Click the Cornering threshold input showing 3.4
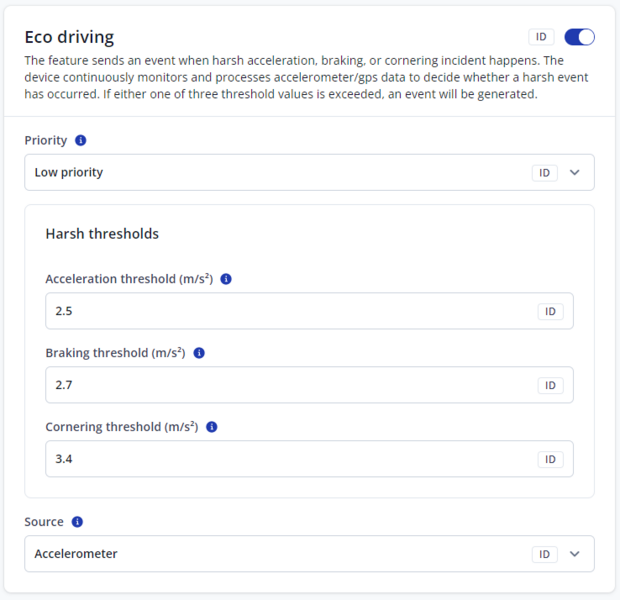The width and height of the screenshot is (620, 600). click(290, 459)
